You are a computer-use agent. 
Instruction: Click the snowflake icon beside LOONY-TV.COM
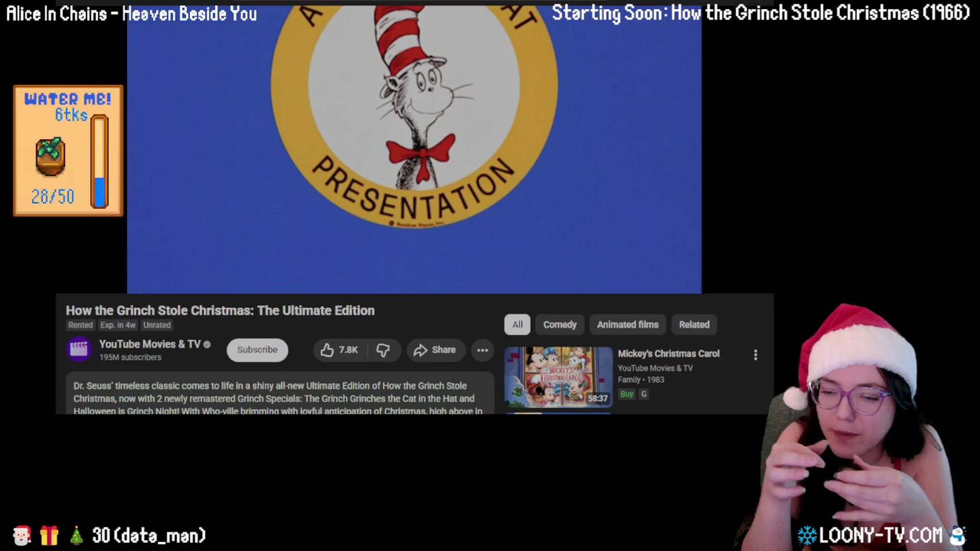pos(807,536)
